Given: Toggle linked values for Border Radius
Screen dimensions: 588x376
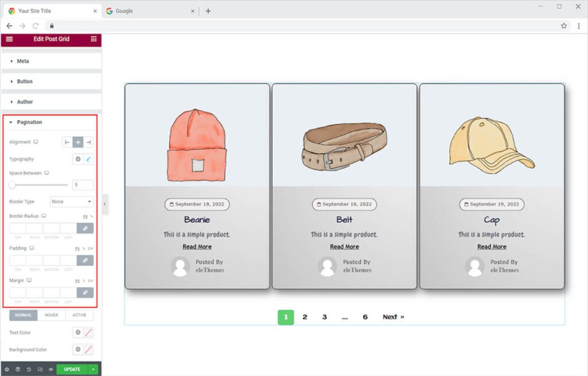Looking at the screenshot, I should pyautogui.click(x=85, y=228).
